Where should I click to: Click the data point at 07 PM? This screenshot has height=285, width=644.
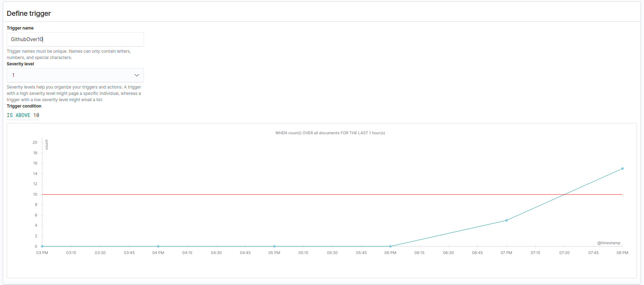click(506, 220)
